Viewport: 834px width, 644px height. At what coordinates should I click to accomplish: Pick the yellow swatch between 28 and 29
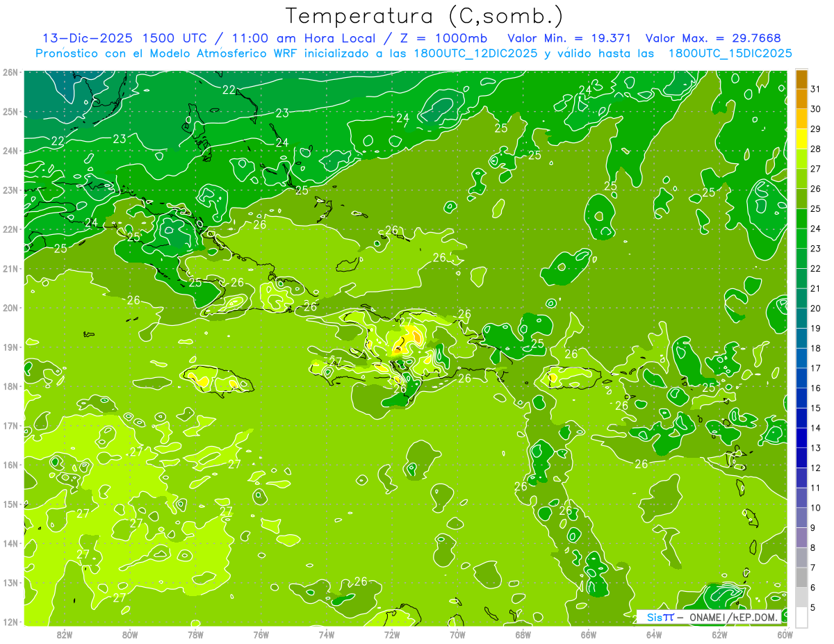click(801, 139)
